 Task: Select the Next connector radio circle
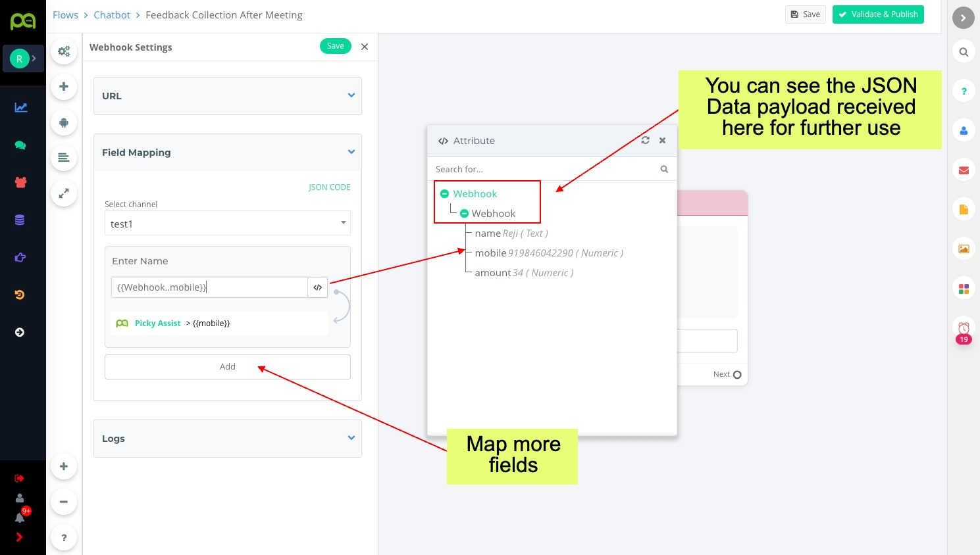(737, 375)
